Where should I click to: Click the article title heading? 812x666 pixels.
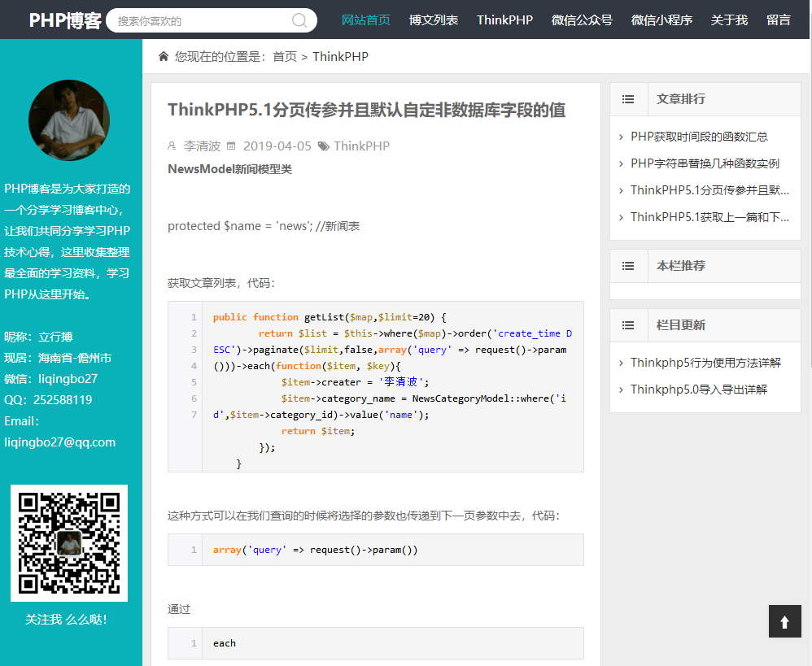pos(366,110)
